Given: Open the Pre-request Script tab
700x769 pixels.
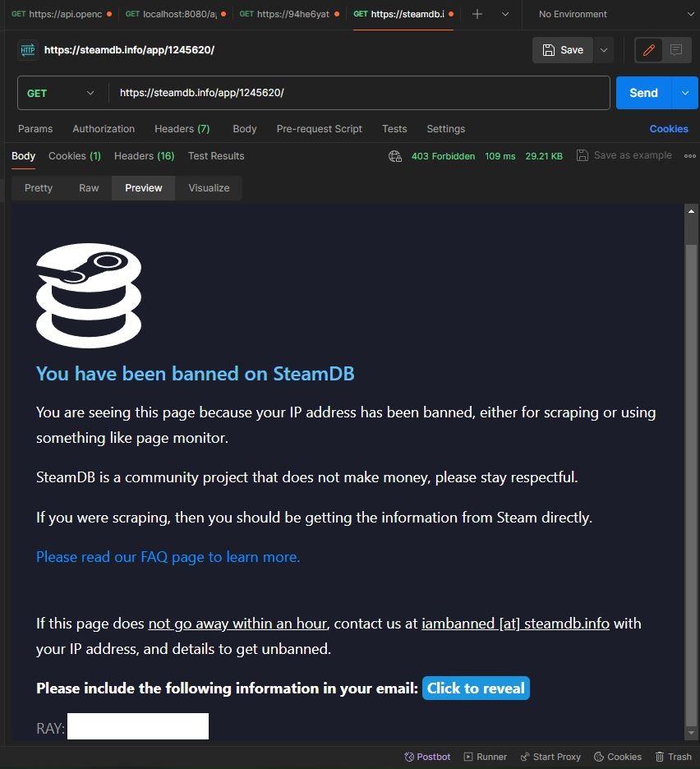Looking at the screenshot, I should tap(320, 129).
